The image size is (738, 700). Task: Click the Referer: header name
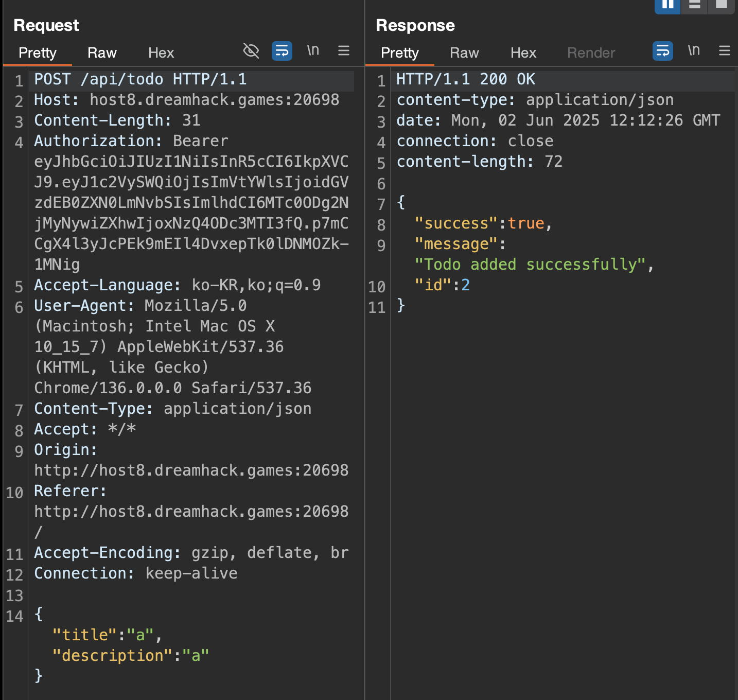[71, 491]
